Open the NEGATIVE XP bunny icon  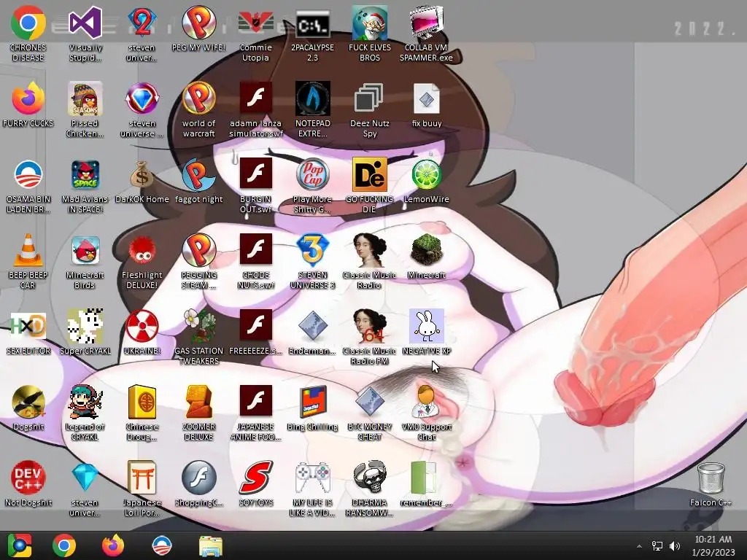426,326
